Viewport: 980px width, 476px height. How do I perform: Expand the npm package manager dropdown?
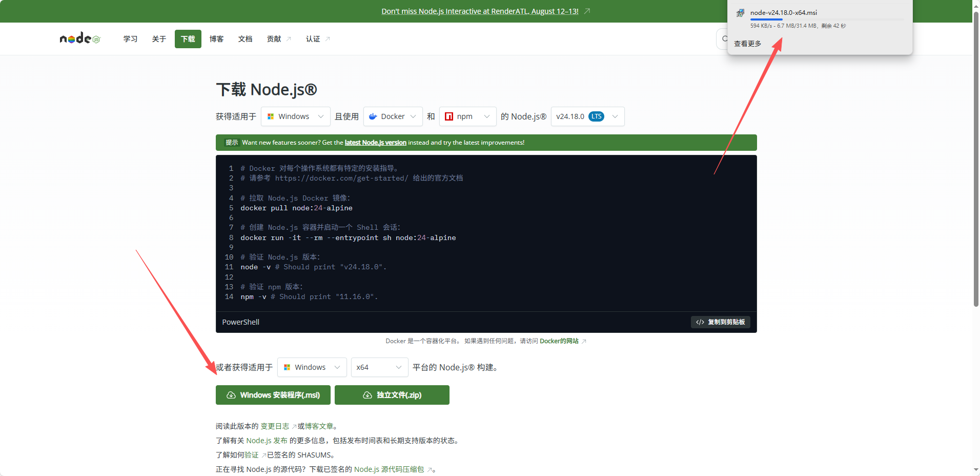pyautogui.click(x=468, y=116)
